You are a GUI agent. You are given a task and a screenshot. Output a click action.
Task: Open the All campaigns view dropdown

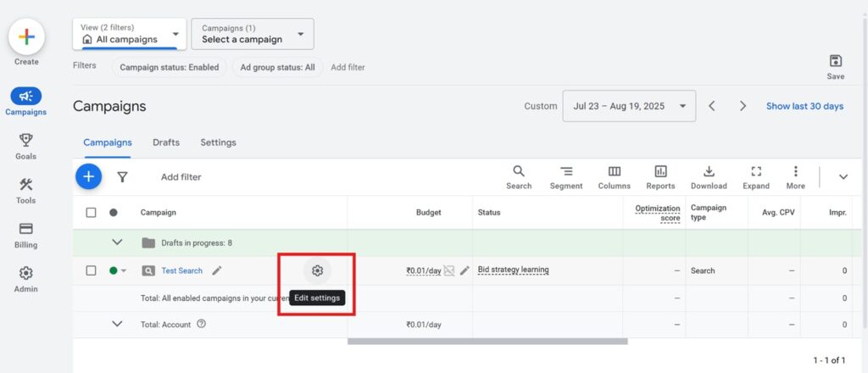point(129,34)
